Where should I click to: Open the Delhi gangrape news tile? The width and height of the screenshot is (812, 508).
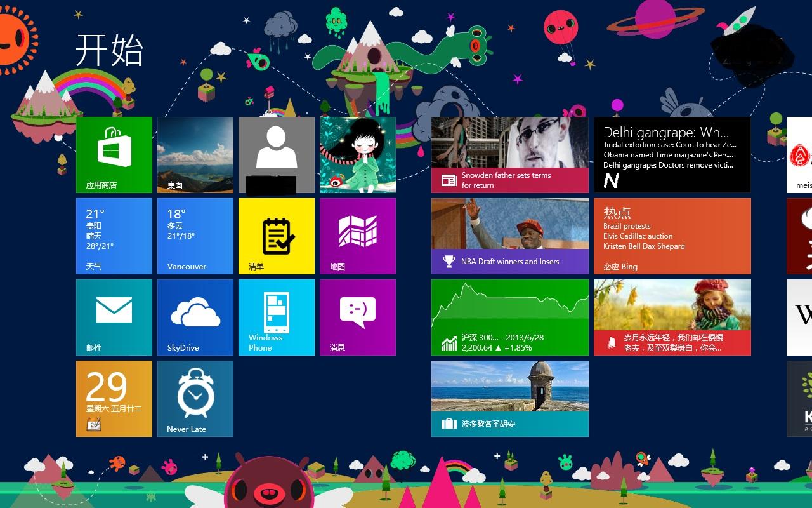[x=672, y=155]
